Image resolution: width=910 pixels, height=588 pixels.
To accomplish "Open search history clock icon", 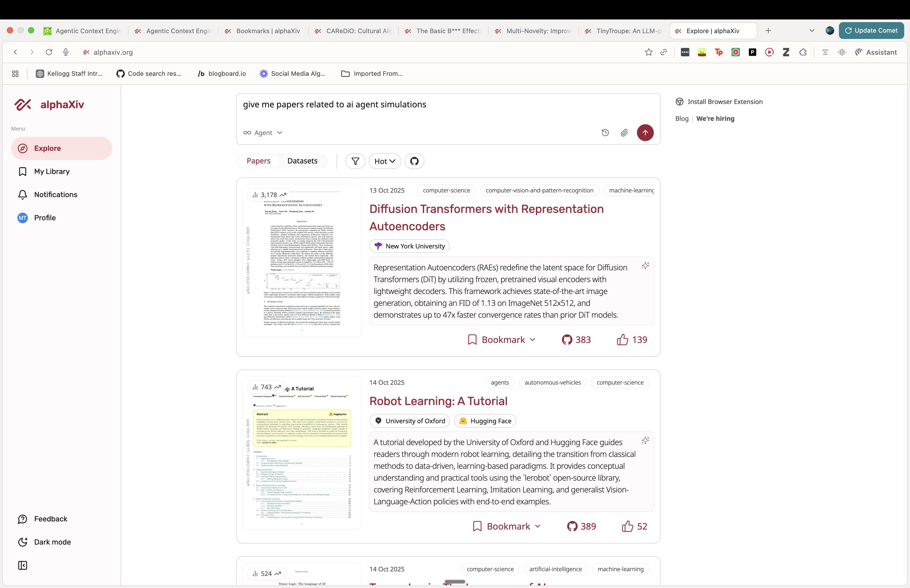I will [x=605, y=132].
